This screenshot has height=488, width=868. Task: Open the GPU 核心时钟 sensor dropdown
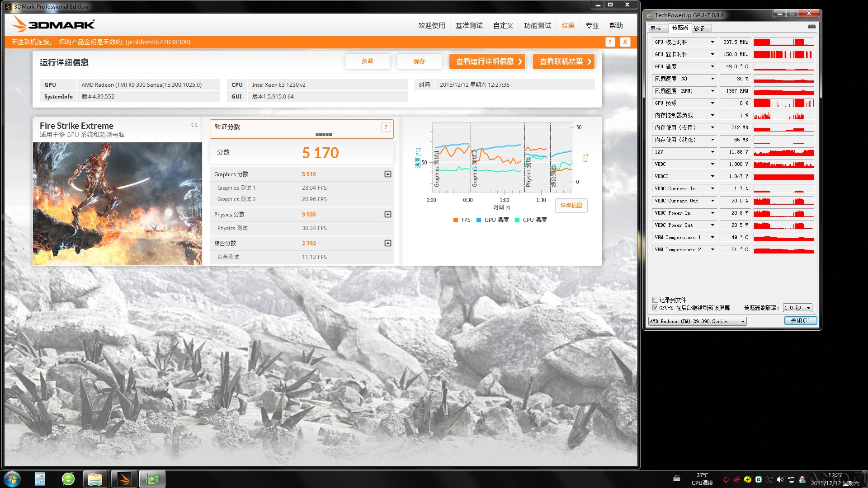712,42
